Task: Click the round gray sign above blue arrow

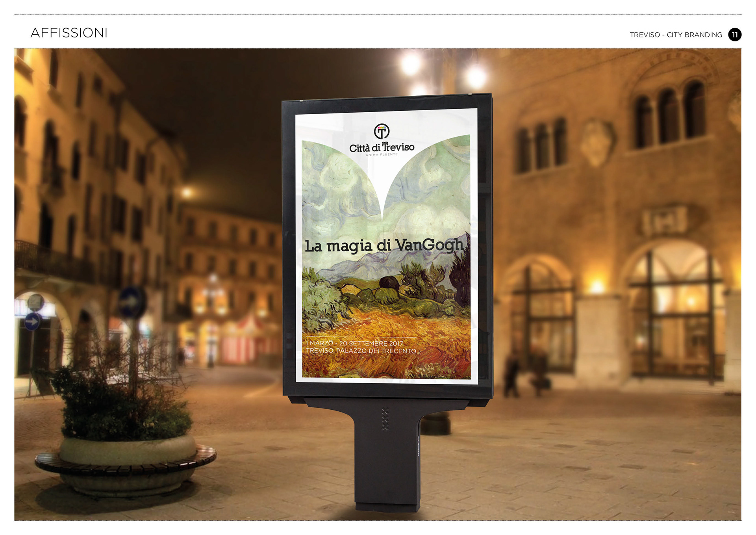Action: tap(35, 303)
